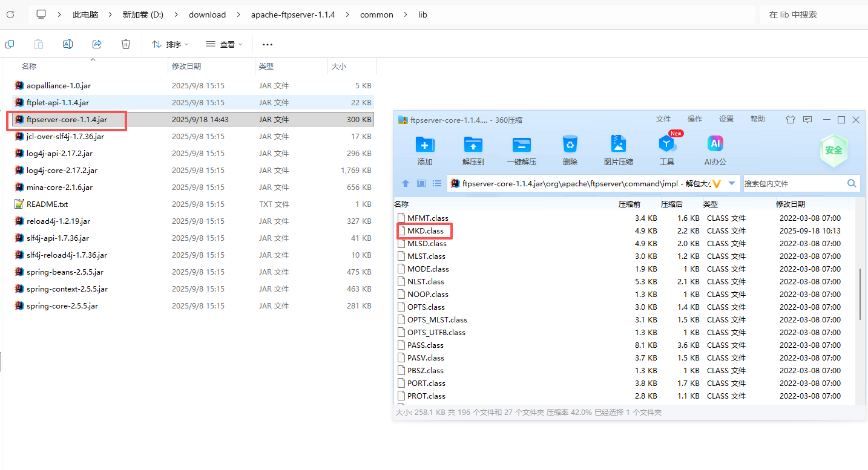The height and width of the screenshot is (470, 868).
Task: Open the 排序 dropdown
Action: click(x=169, y=44)
